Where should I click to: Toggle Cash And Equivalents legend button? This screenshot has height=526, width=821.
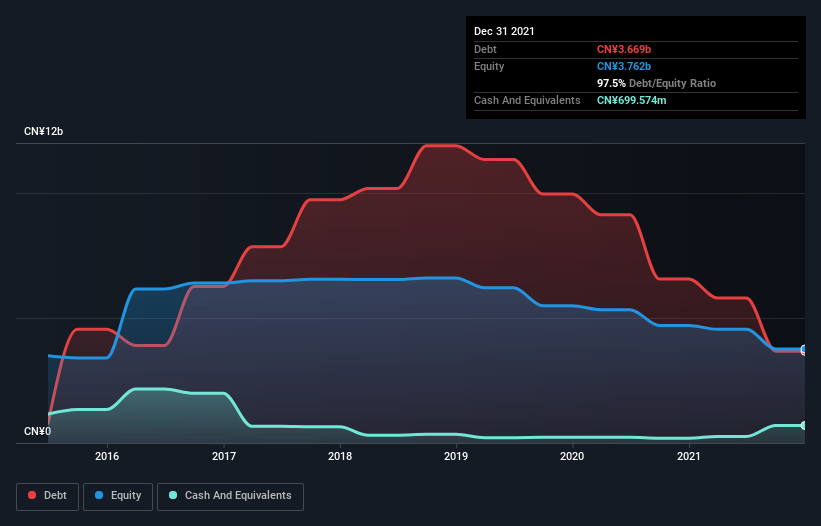tap(230, 496)
